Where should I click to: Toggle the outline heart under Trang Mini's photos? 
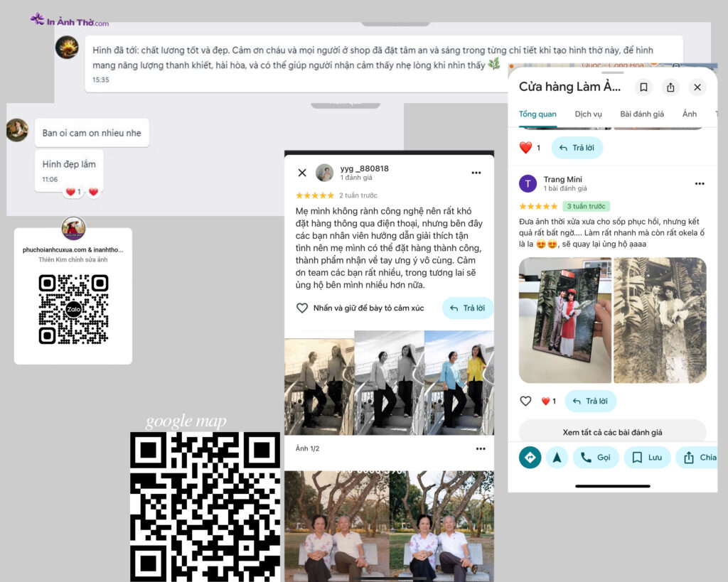click(x=525, y=401)
